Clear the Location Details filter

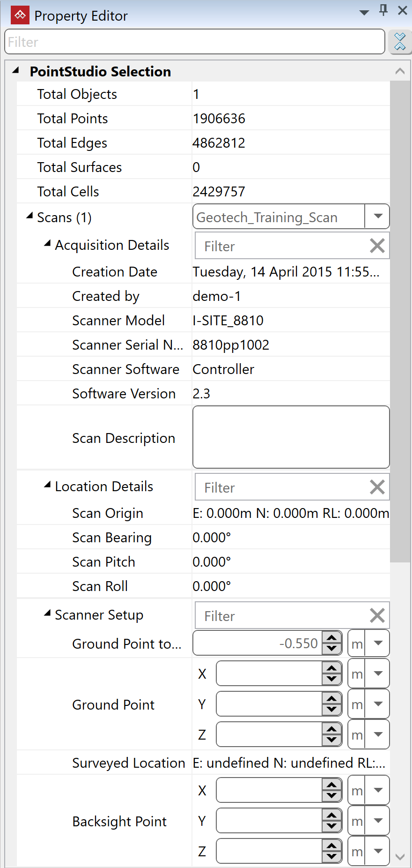pos(377,487)
